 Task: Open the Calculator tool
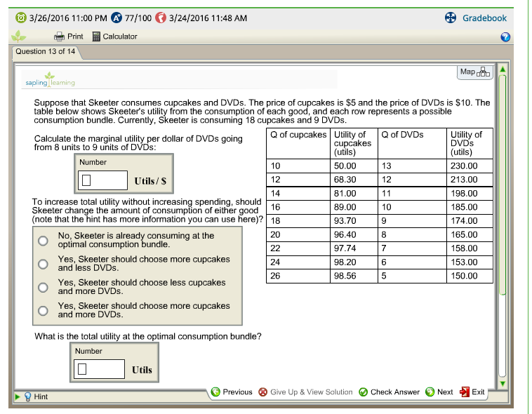[x=97, y=36]
